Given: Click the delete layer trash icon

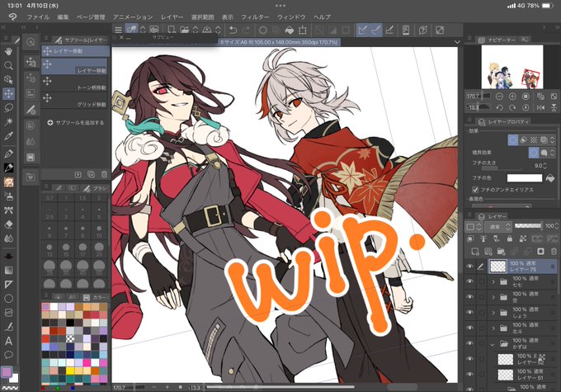Looking at the screenshot, I should 554,252.
